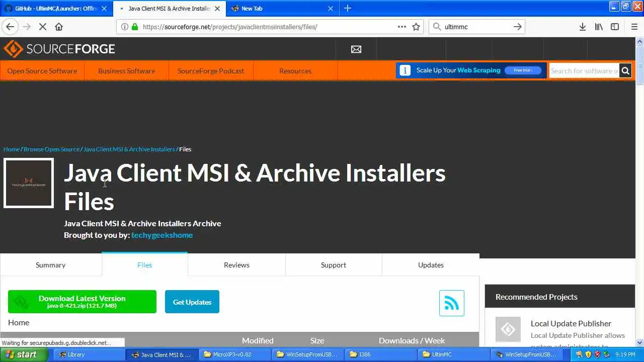Open the Summary project tab

tap(51, 265)
